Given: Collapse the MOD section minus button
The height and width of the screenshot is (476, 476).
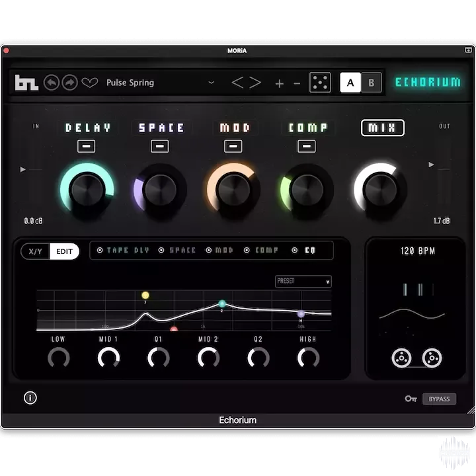Looking at the screenshot, I should point(233,146).
